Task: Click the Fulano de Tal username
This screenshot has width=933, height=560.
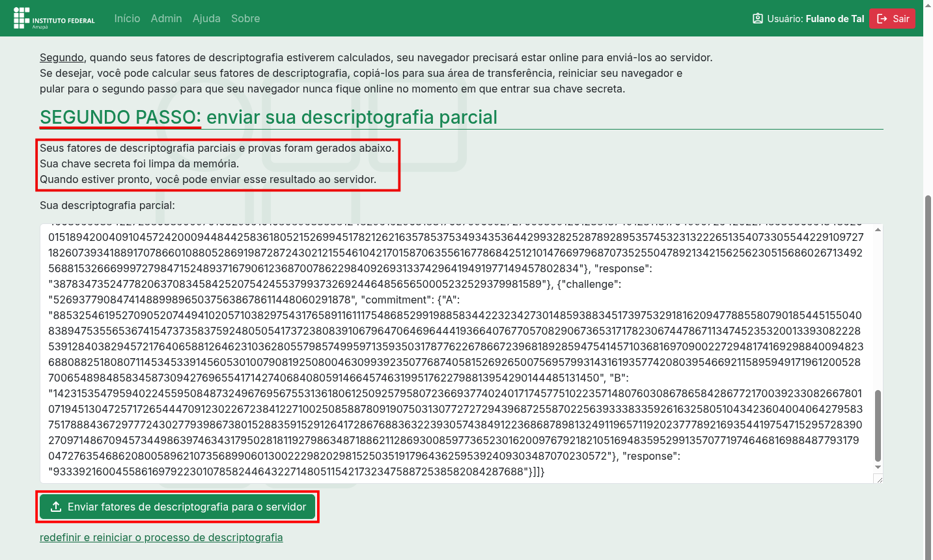Action: click(x=835, y=18)
